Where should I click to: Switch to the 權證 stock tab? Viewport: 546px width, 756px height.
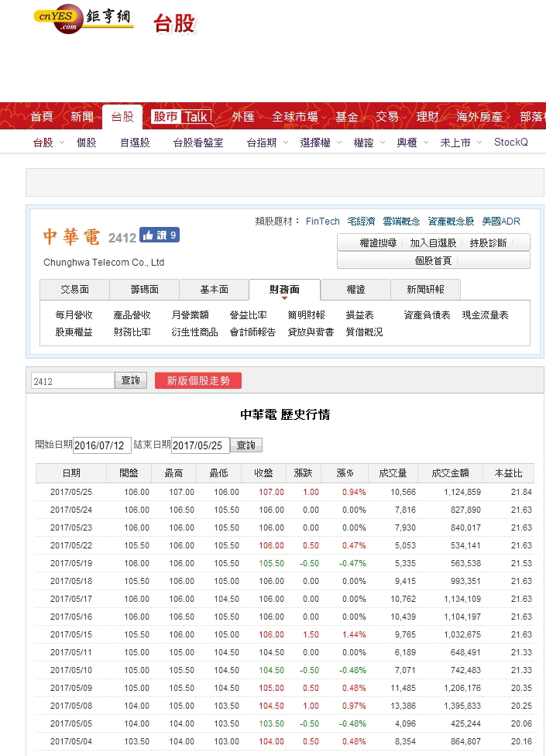355,289
